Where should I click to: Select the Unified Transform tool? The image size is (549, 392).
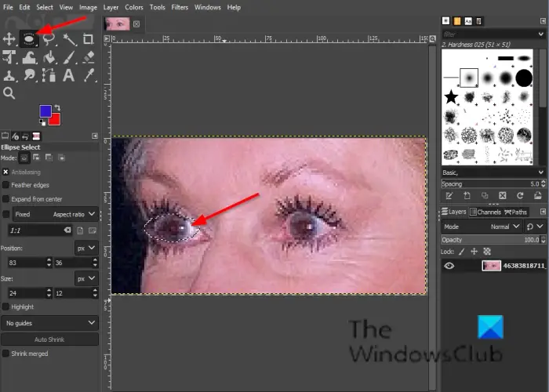[9, 57]
